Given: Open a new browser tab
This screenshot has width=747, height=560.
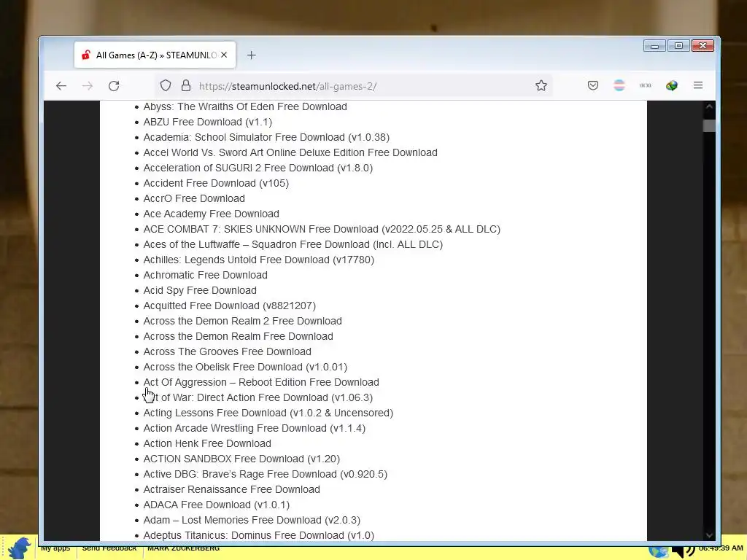Looking at the screenshot, I should point(251,55).
